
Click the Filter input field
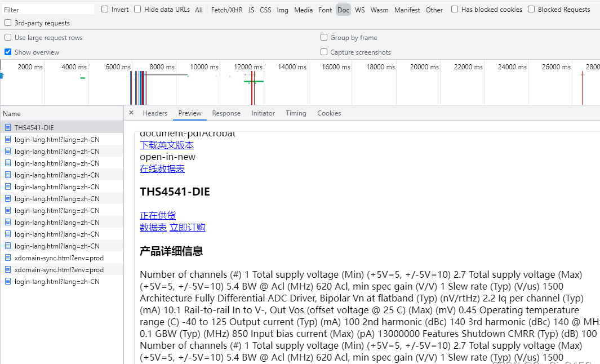tap(47, 10)
